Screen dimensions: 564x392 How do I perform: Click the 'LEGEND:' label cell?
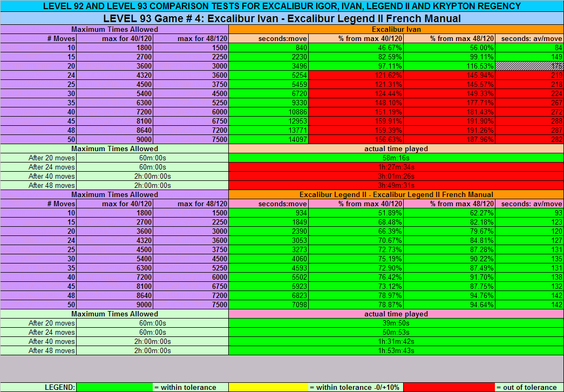(x=38, y=387)
